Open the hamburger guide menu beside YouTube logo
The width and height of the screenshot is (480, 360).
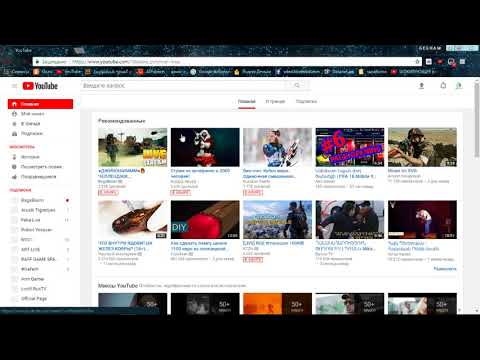(x=14, y=86)
